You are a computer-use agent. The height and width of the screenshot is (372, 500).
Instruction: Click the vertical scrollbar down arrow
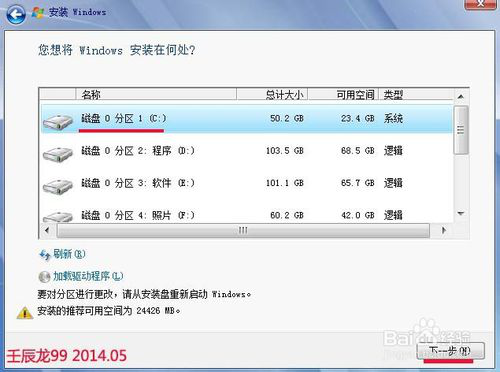tap(461, 214)
